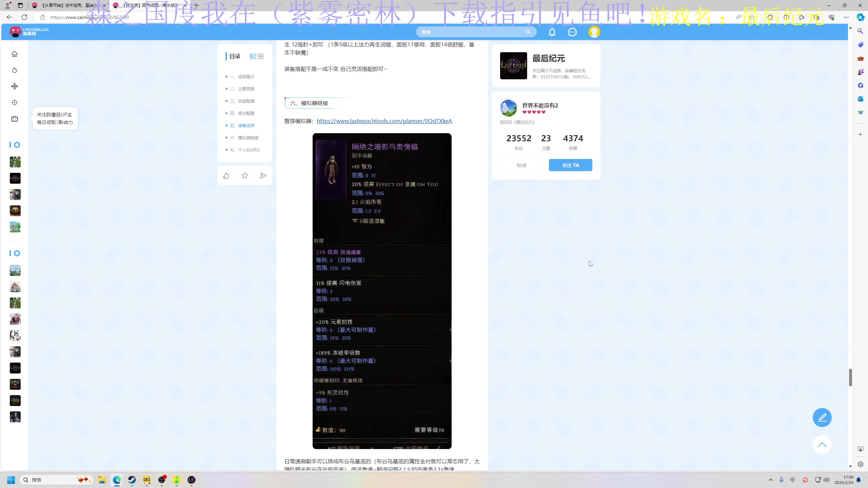Viewport: 868px width, 488px height.
Task: Open the notification bell icon
Action: point(552,32)
